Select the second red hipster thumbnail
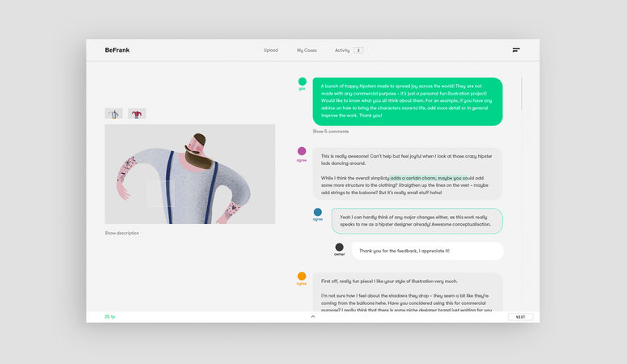 tap(137, 113)
